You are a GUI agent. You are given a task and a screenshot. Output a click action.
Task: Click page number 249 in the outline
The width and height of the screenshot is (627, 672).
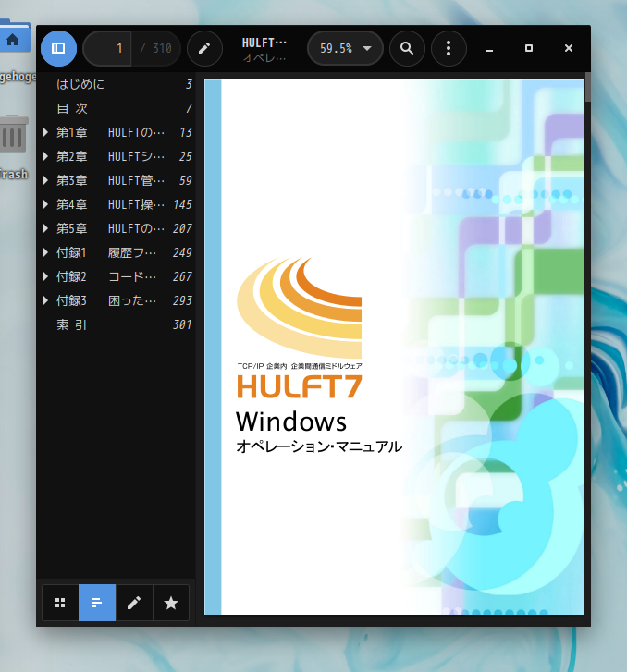pos(182,252)
